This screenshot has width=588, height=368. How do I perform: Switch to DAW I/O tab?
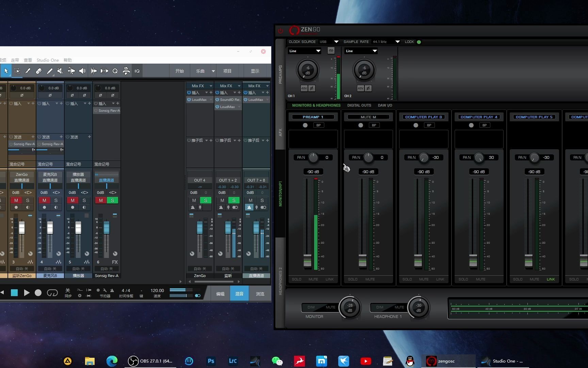tap(385, 105)
